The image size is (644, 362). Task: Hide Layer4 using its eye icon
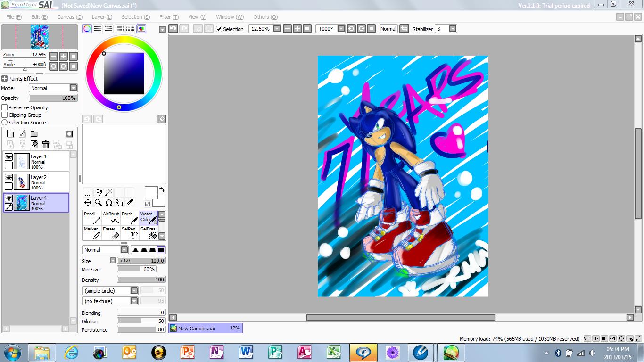pos(8,198)
